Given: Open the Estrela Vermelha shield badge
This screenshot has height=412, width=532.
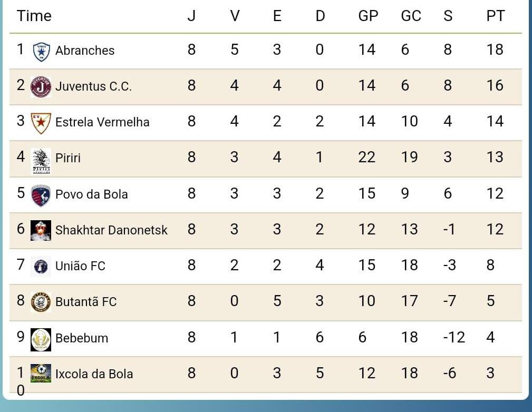Looking at the screenshot, I should [41, 123].
